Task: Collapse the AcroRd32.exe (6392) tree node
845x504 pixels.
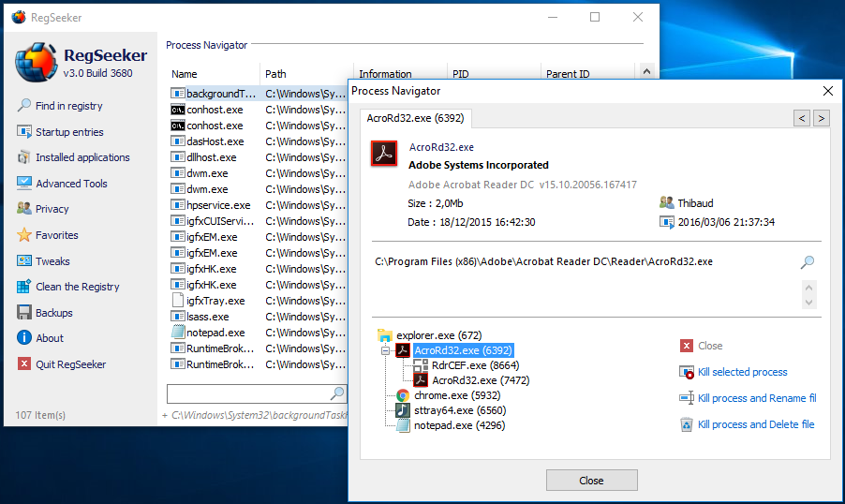Action: [385, 351]
